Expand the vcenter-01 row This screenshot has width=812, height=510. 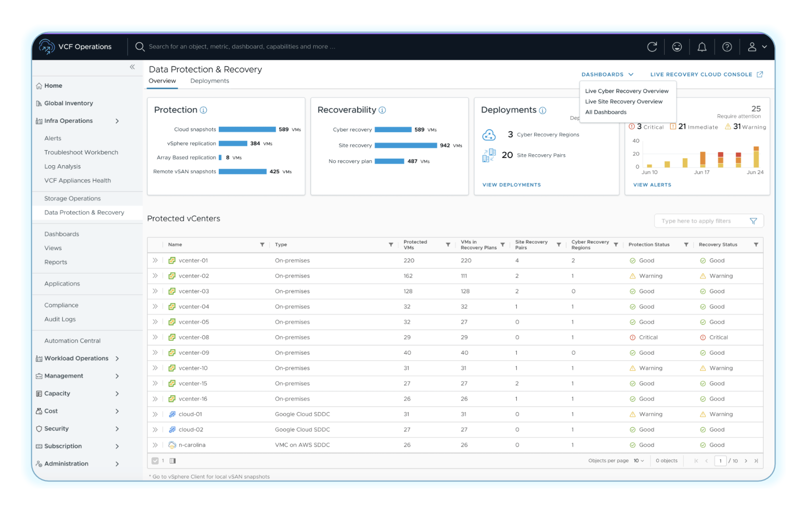155,260
